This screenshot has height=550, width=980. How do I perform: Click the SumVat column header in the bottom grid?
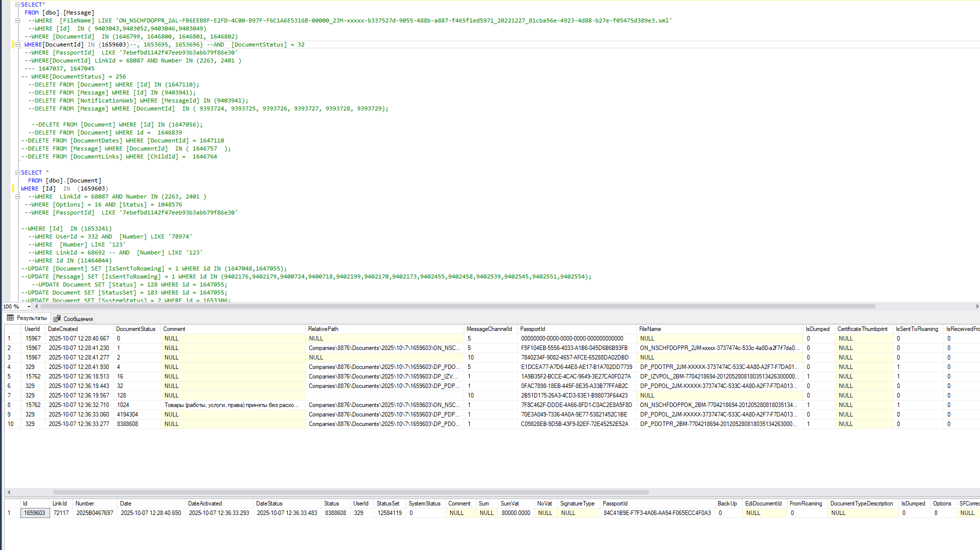[x=509, y=503]
